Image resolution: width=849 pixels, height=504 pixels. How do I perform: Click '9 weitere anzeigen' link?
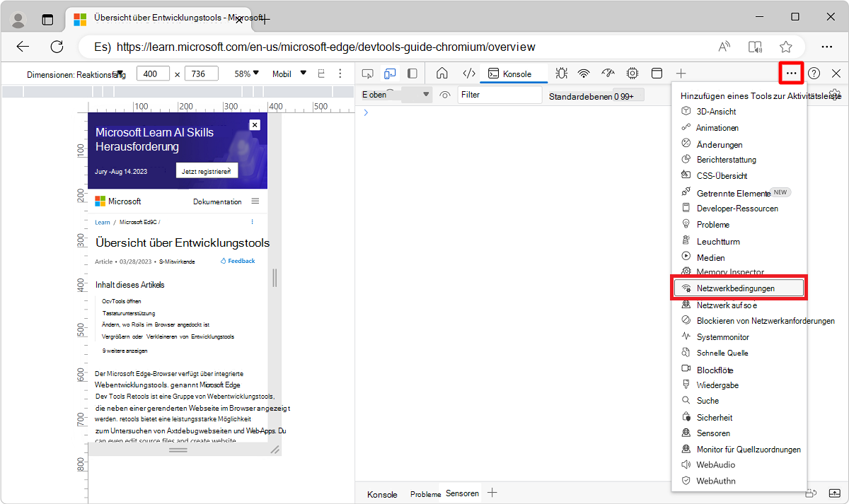[x=125, y=351]
